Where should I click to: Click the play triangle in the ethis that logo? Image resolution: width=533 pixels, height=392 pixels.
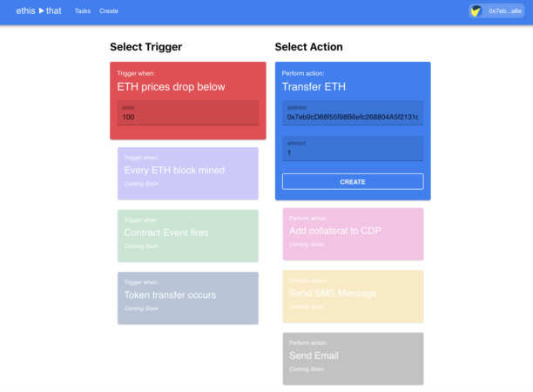pos(41,10)
